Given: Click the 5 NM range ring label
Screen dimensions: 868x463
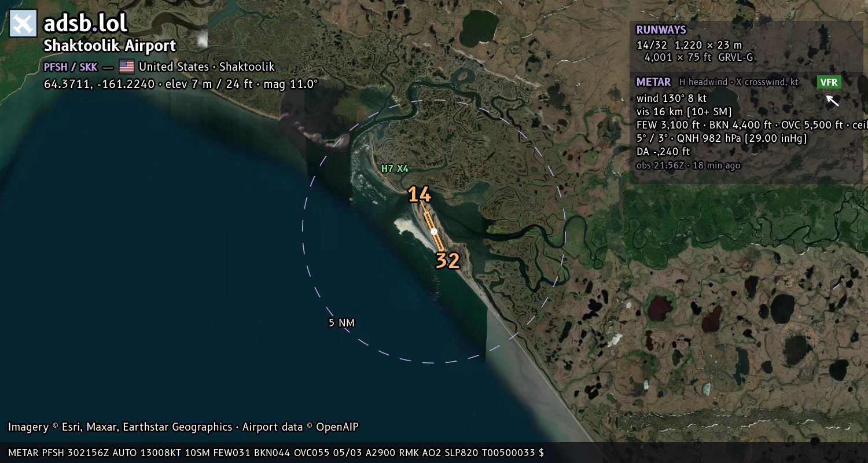Looking at the screenshot, I should pyautogui.click(x=341, y=322).
